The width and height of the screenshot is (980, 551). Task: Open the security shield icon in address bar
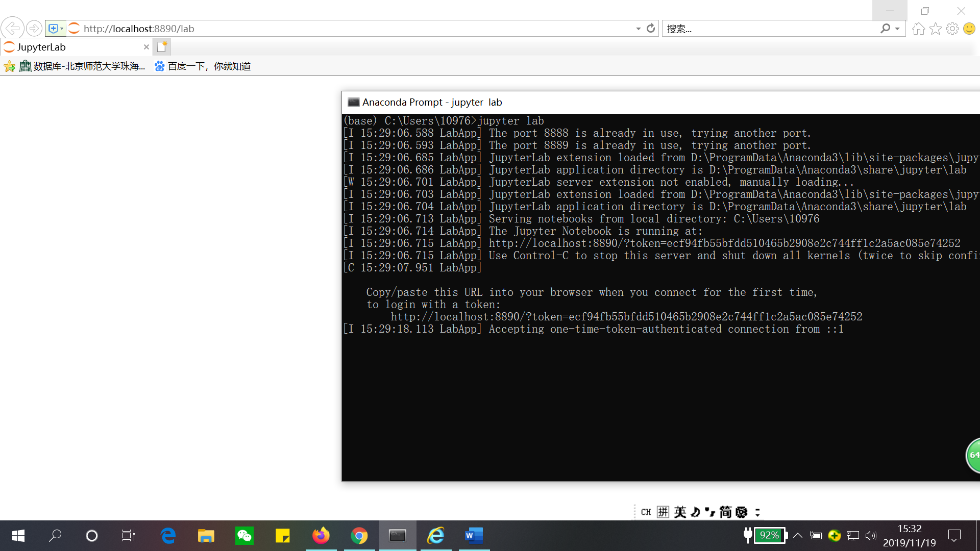point(53,29)
